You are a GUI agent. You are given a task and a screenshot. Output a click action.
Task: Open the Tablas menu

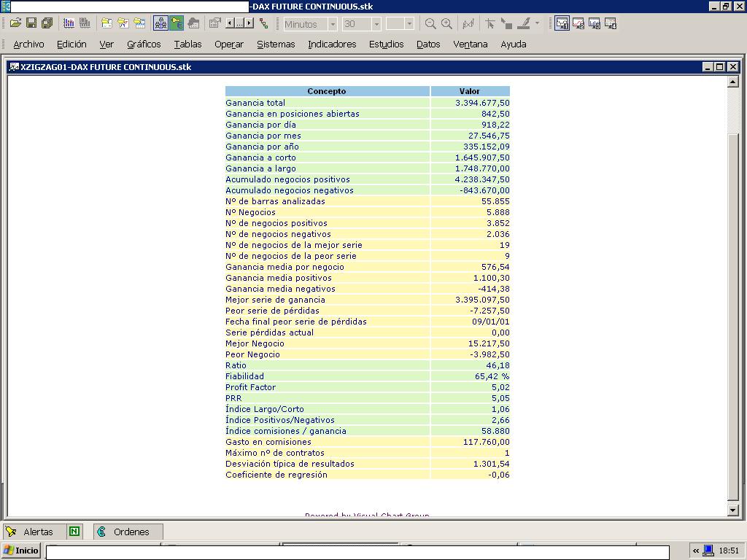187,44
